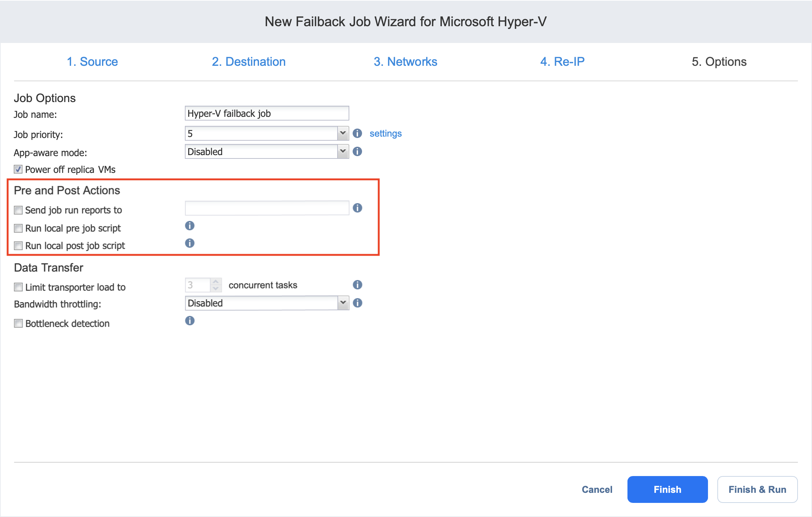Click the info icon beside App-aware mode
Image resolution: width=812 pixels, height=517 pixels.
click(357, 151)
